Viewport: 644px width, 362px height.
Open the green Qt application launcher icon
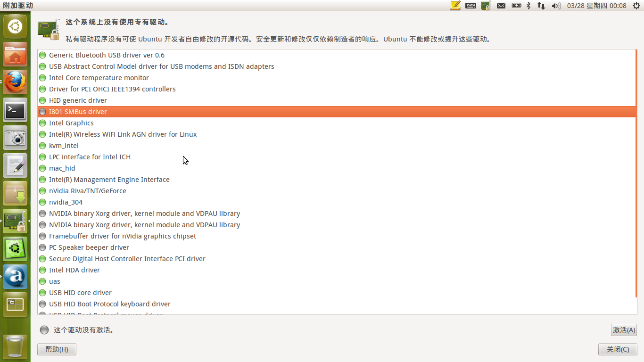click(x=15, y=249)
